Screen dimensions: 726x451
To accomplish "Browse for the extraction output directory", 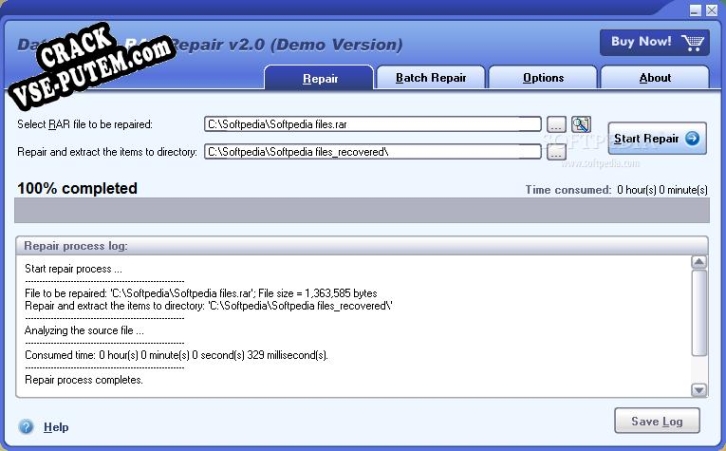I will (557, 152).
